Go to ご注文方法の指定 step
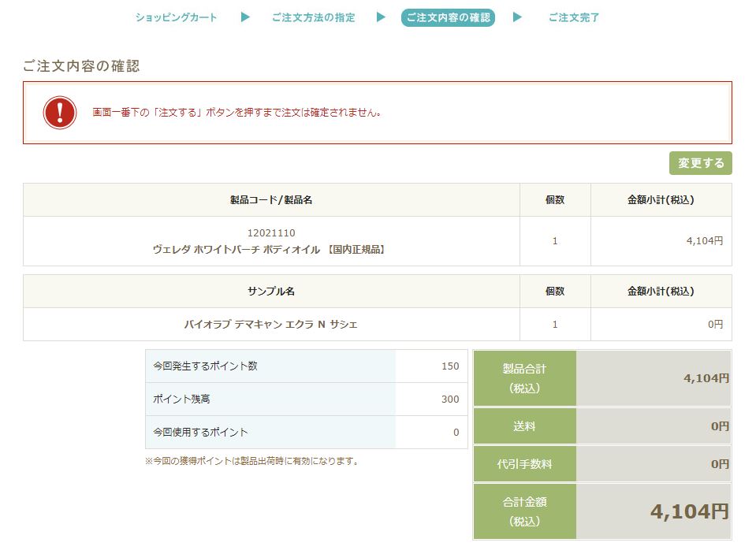 click(x=314, y=17)
